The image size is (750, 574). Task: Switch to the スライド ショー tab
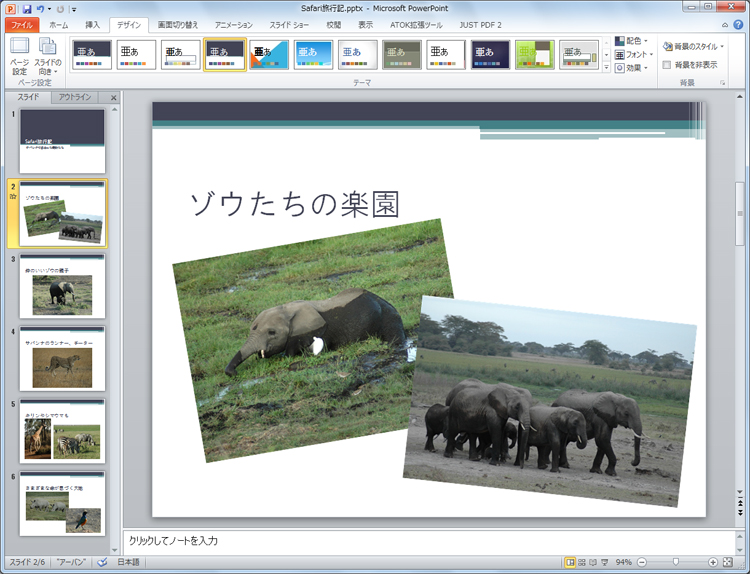pos(289,25)
